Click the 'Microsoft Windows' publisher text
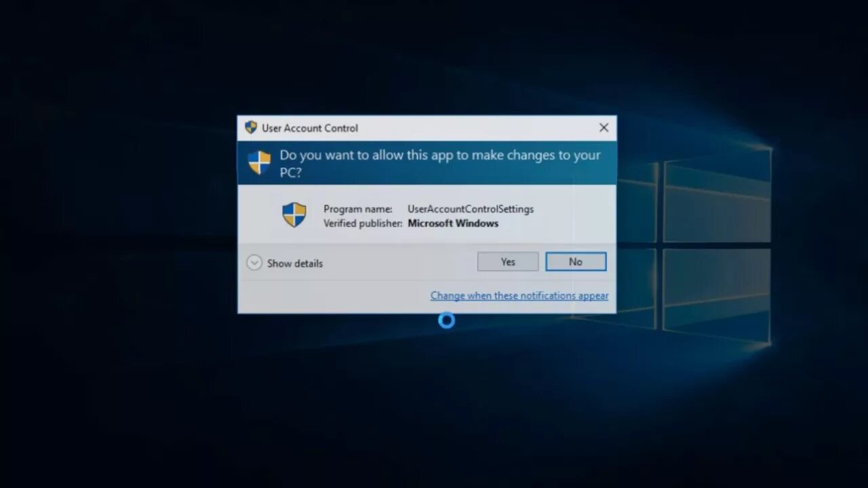Screen dimensions: 868x488 pyautogui.click(x=453, y=223)
